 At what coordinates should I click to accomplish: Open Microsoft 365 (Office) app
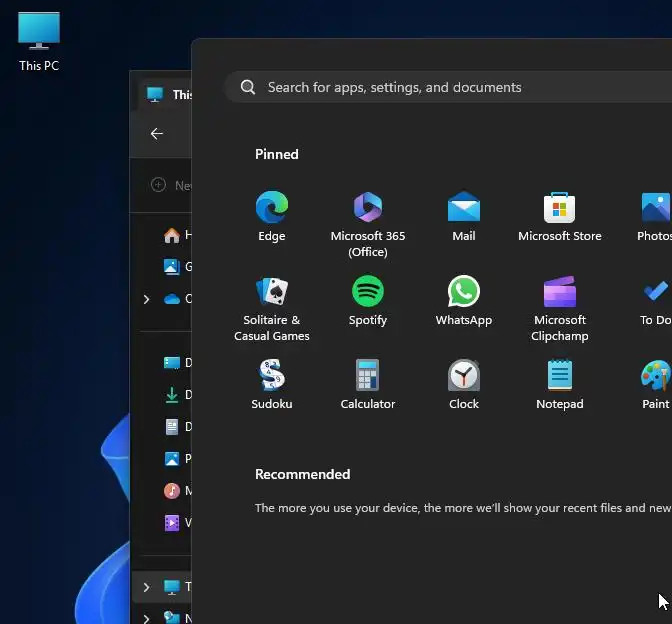pos(368,225)
